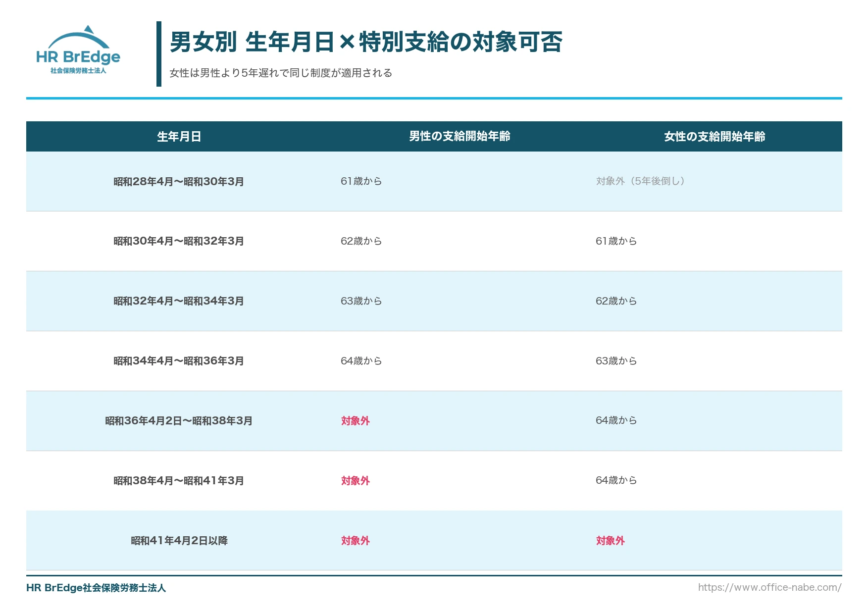Click the 男性の支給開始年齢 column header
The height and width of the screenshot is (614, 868).
[460, 137]
